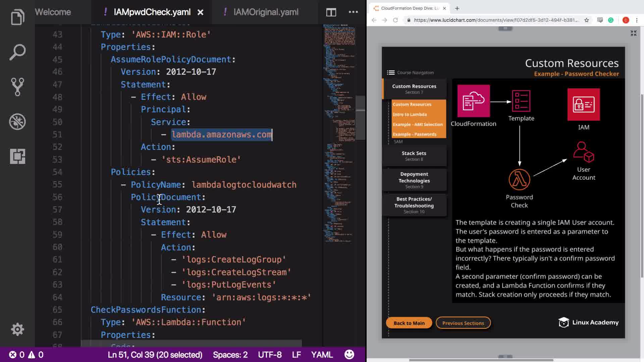644x362 pixels.
Task: Open the Explorer files icon in activity bar
Action: (17, 17)
